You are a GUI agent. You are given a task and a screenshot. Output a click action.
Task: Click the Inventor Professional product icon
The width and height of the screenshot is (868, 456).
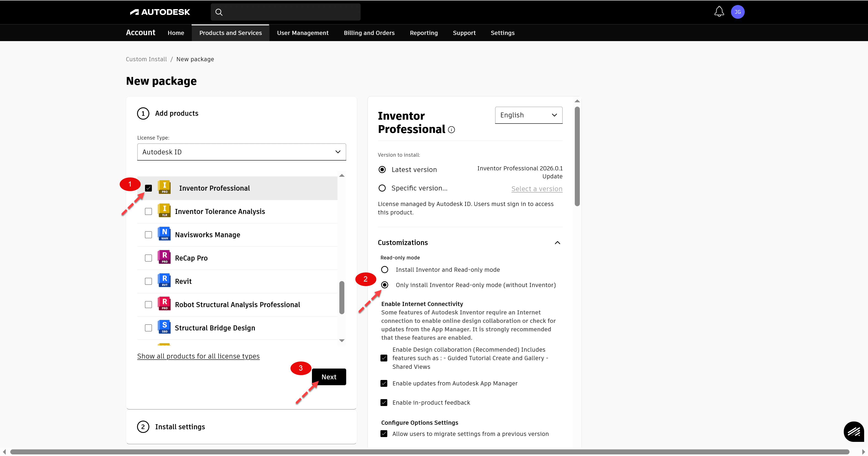click(164, 187)
